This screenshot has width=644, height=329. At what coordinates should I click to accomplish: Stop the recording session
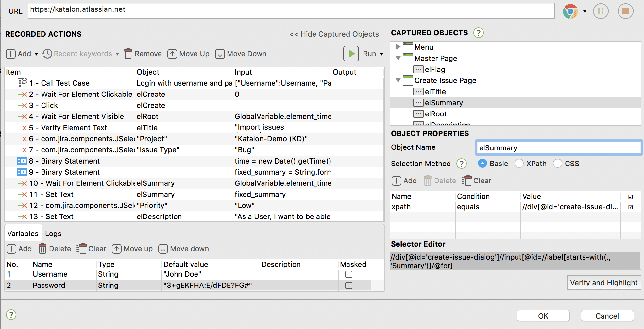(x=625, y=11)
